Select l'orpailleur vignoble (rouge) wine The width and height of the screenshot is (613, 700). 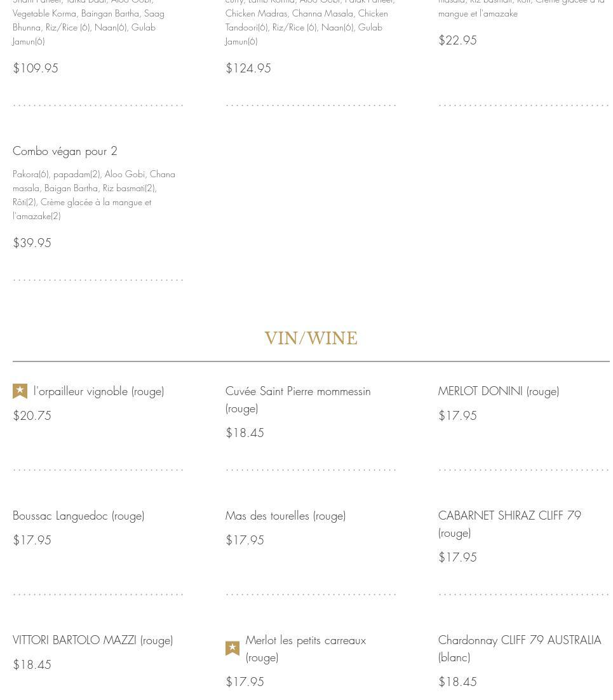tap(98, 391)
